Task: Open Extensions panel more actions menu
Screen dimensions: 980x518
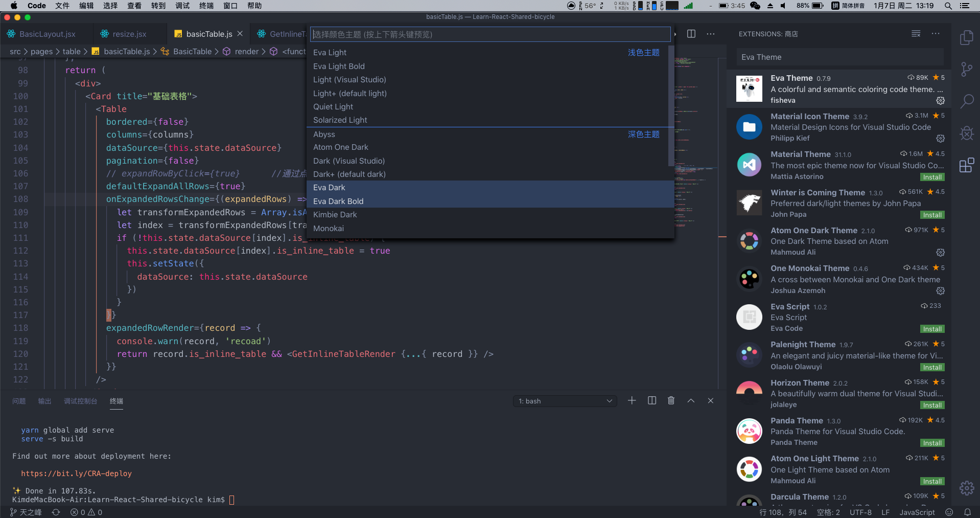Action: pos(935,34)
